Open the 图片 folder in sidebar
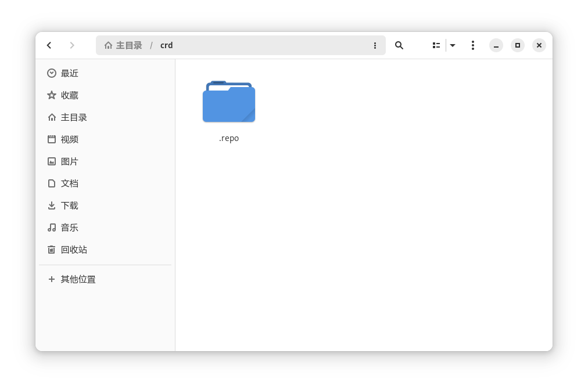The image size is (588, 390). [105, 161]
